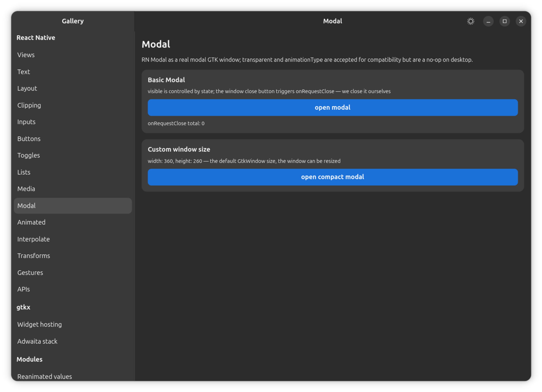Click the open compact modal button
Viewport: 542px width, 392px height.
pyautogui.click(x=333, y=177)
